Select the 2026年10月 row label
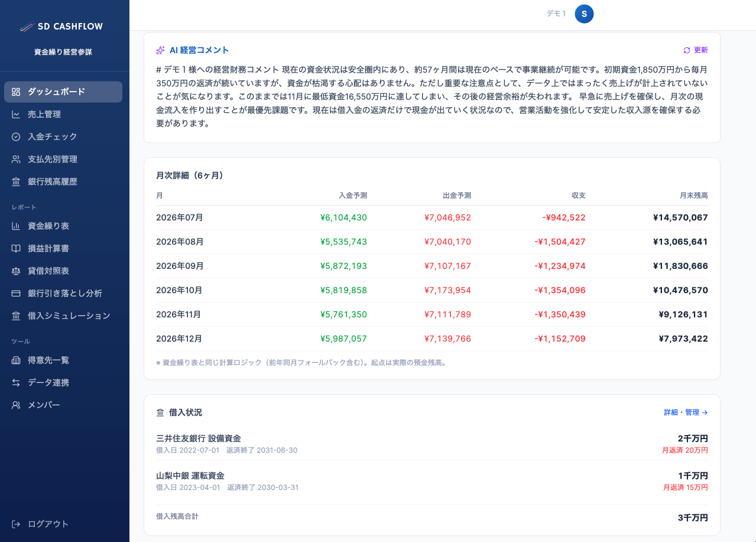This screenshot has width=756, height=542. 179,290
